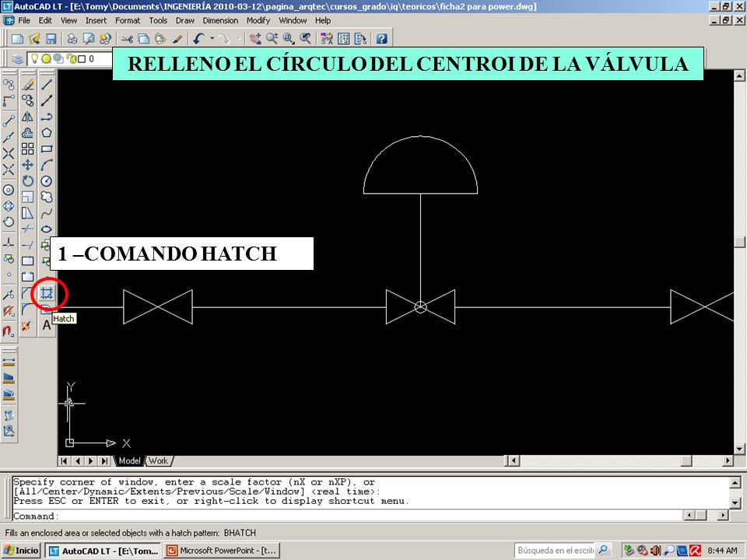This screenshot has height=560, width=747.
Task: Choose the Revision Cloud tool
Action: (x=47, y=197)
